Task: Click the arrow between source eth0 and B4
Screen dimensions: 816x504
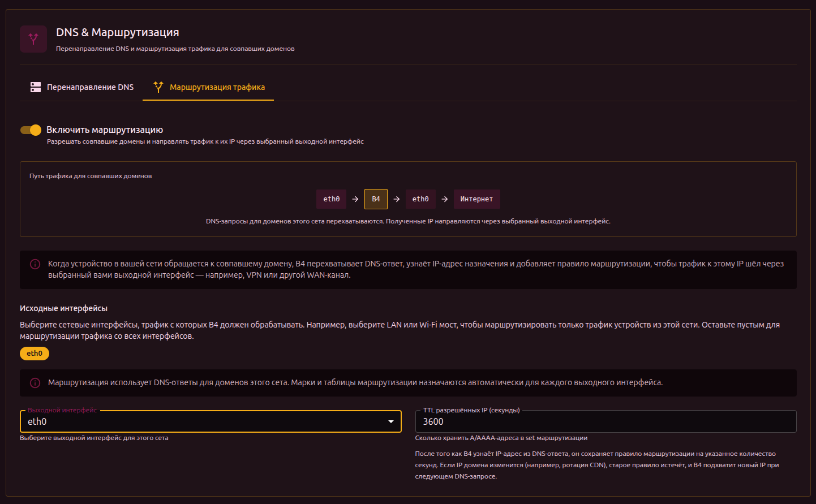Action: coord(355,199)
